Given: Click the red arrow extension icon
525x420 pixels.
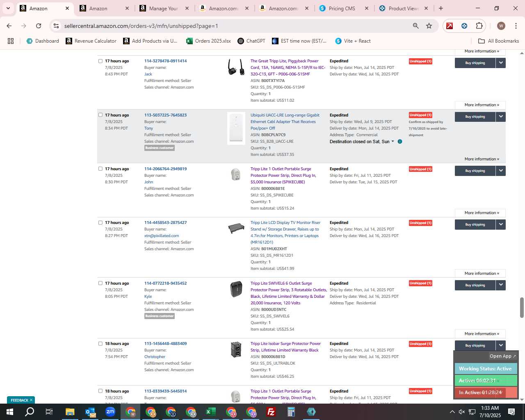Looking at the screenshot, I should point(450,26).
